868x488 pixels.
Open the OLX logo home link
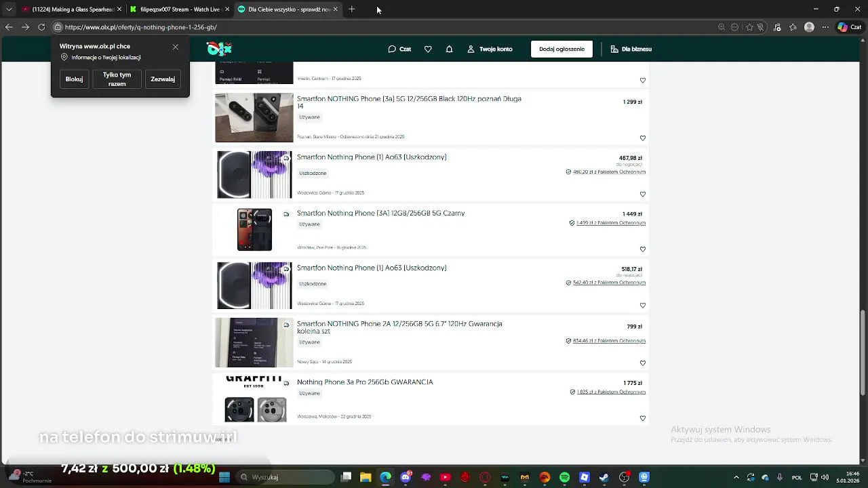(219, 49)
